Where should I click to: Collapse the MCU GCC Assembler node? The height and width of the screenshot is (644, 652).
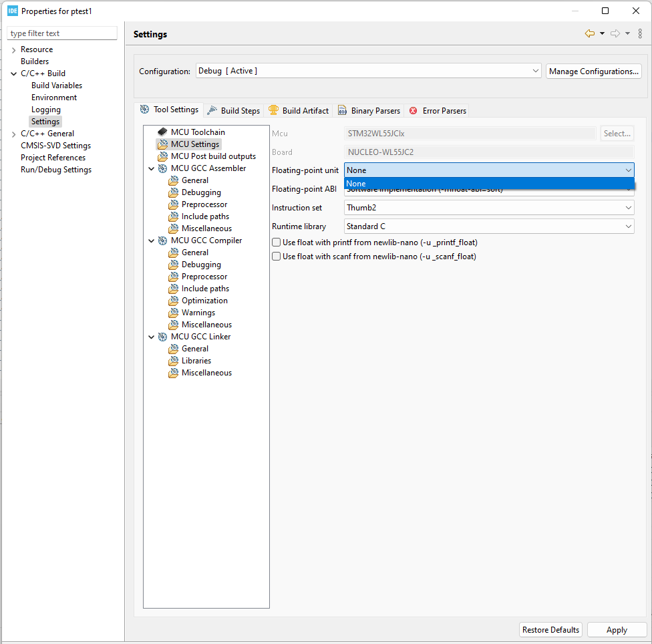pyautogui.click(x=152, y=168)
